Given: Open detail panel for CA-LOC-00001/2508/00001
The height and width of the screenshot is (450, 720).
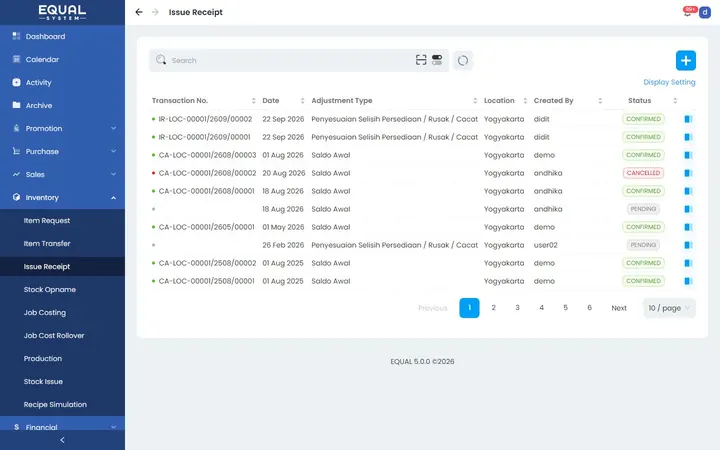Looking at the screenshot, I should (x=688, y=281).
